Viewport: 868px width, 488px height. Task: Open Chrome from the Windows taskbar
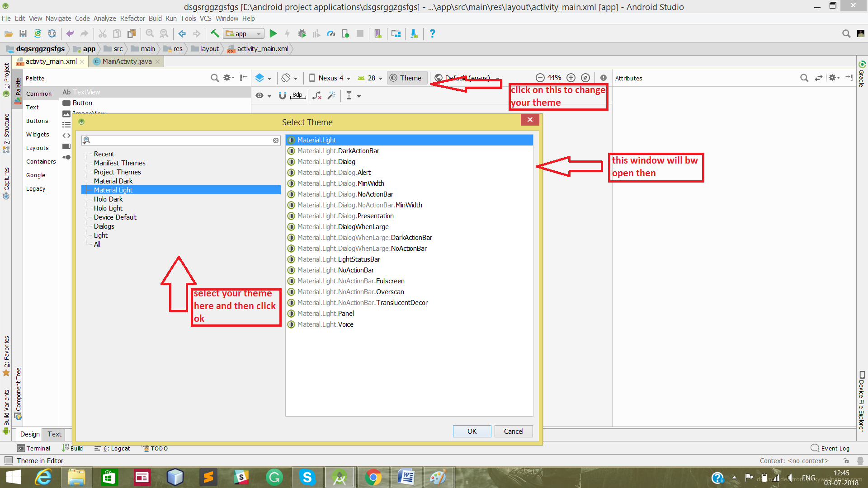pos(373,477)
